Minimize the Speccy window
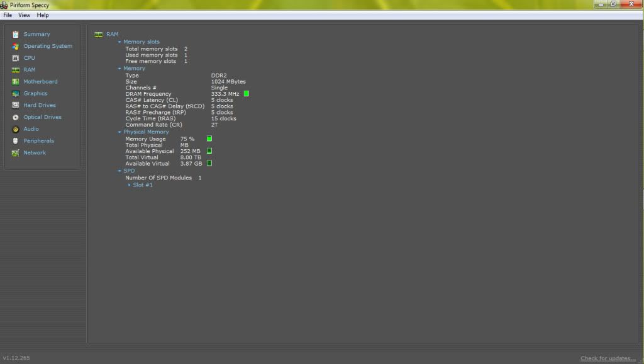644x364 pixels. point(601,4)
